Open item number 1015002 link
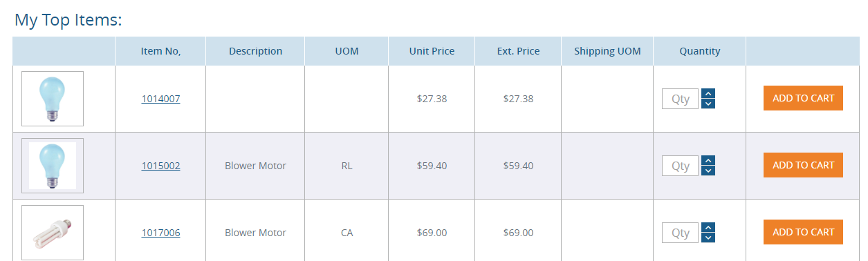 [160, 166]
